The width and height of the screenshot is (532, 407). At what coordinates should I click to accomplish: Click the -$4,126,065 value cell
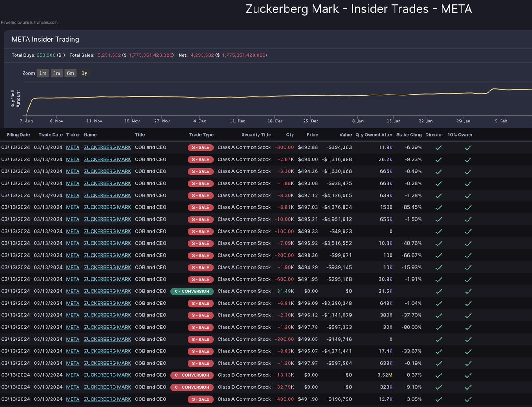337,195
